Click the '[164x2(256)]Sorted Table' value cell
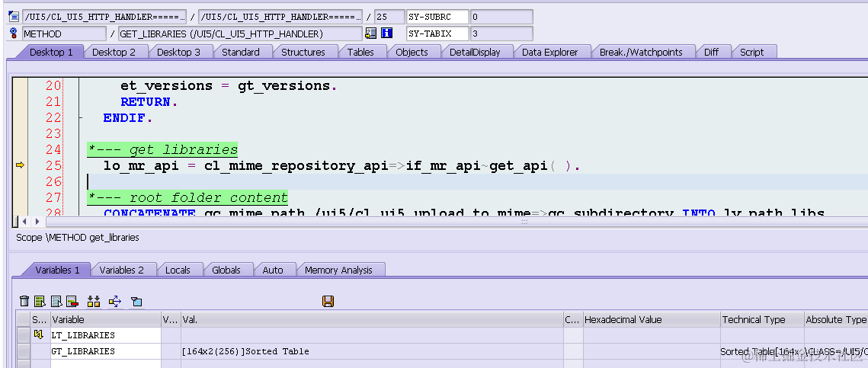The width and height of the screenshot is (868, 368). coord(372,351)
